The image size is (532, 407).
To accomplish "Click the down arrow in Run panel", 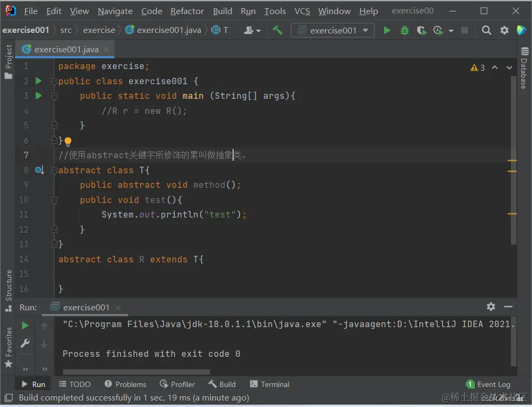I will (x=44, y=344).
